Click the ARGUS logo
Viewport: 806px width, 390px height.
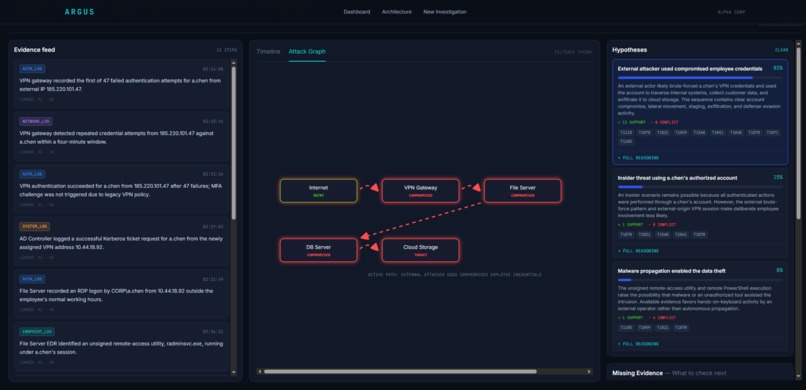tap(80, 12)
